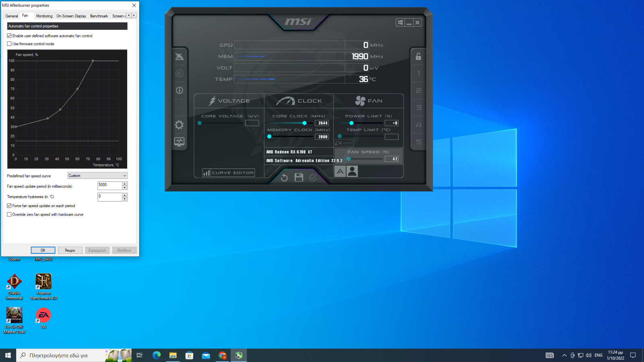
Task: Click the reset settings icon in Afterburner
Action: pyautogui.click(x=285, y=177)
